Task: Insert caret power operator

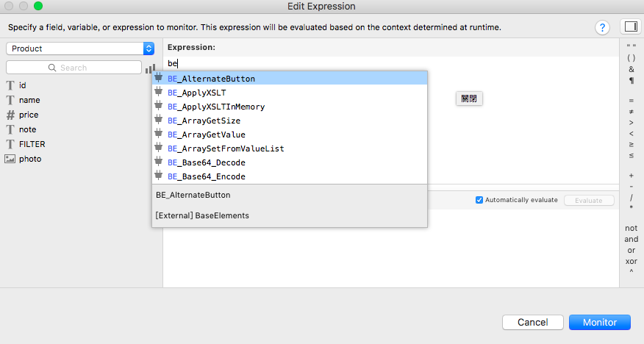Action: click(x=632, y=272)
